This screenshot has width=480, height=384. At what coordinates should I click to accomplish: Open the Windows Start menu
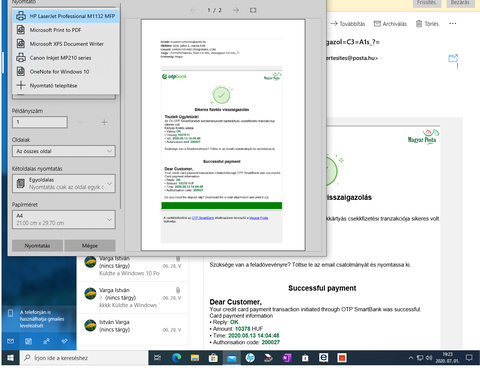click(x=10, y=358)
